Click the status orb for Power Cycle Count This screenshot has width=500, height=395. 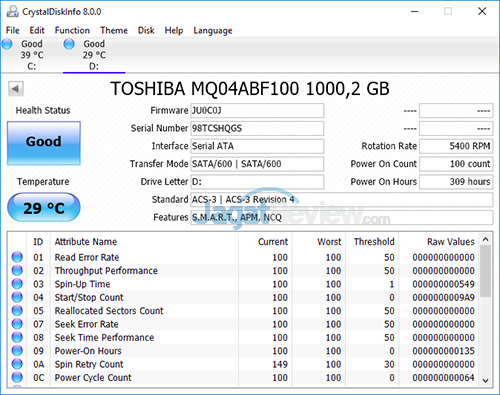17,377
